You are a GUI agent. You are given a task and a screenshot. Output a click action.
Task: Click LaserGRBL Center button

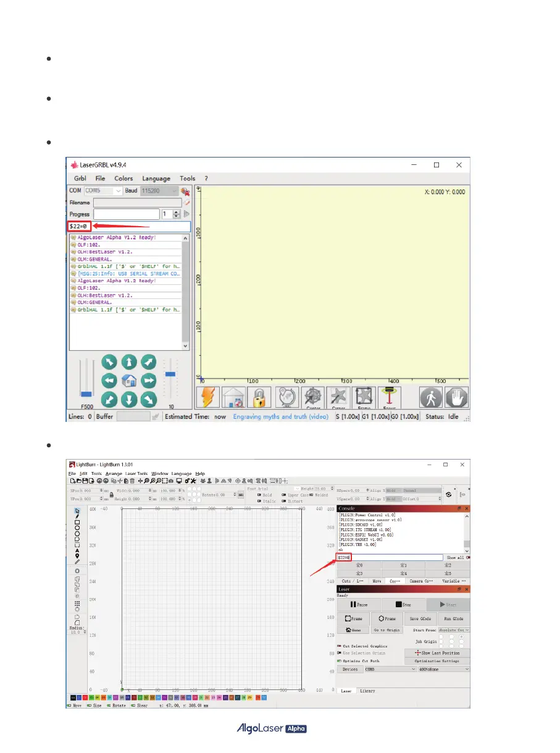click(313, 398)
